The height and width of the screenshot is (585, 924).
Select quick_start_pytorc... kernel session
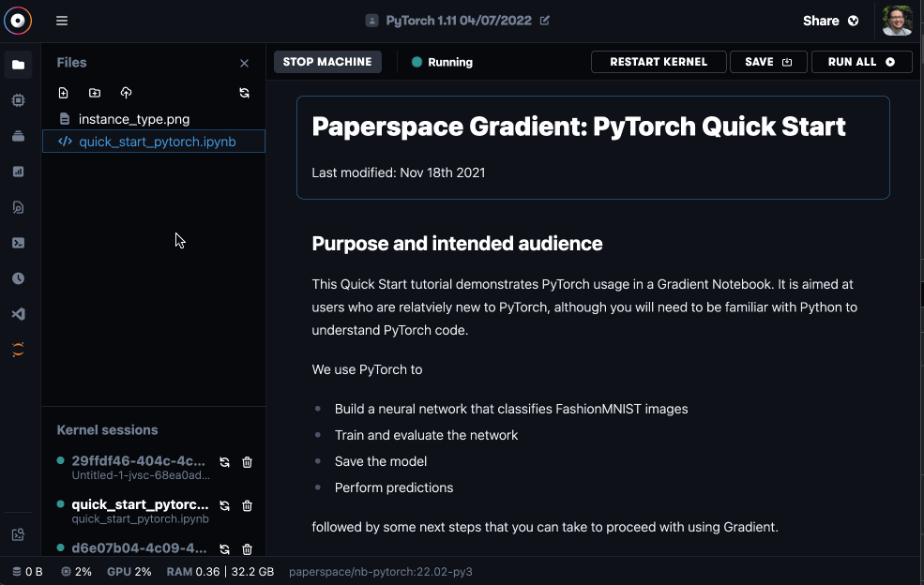tap(141, 505)
